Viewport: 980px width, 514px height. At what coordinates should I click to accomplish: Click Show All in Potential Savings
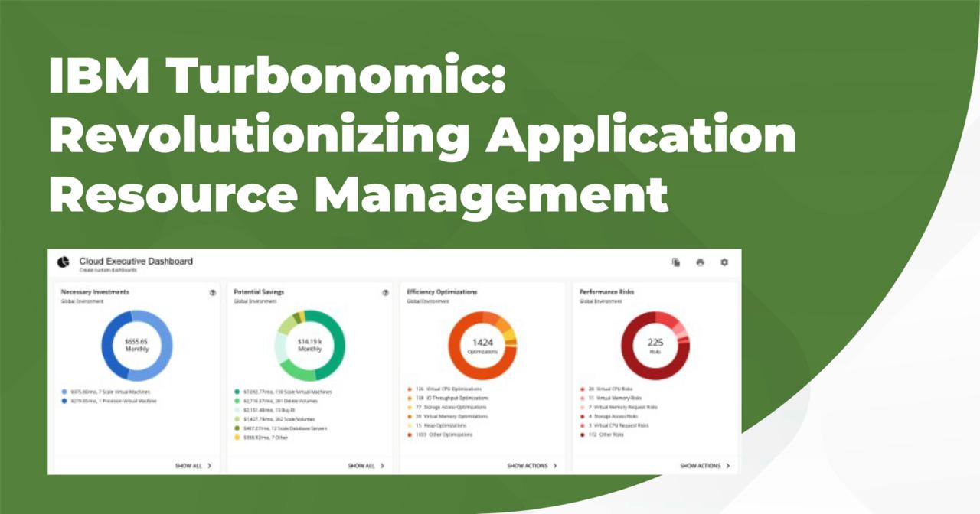pyautogui.click(x=361, y=465)
